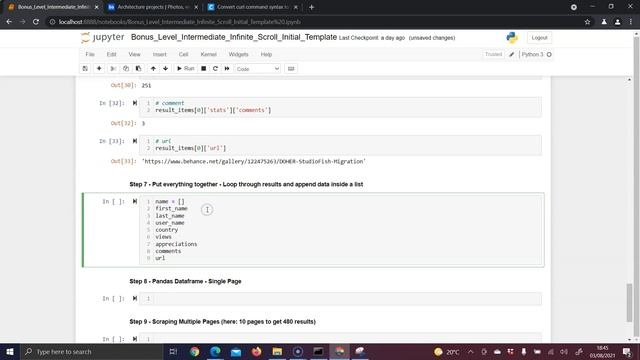Open Task View on the taskbar

(x=173, y=351)
